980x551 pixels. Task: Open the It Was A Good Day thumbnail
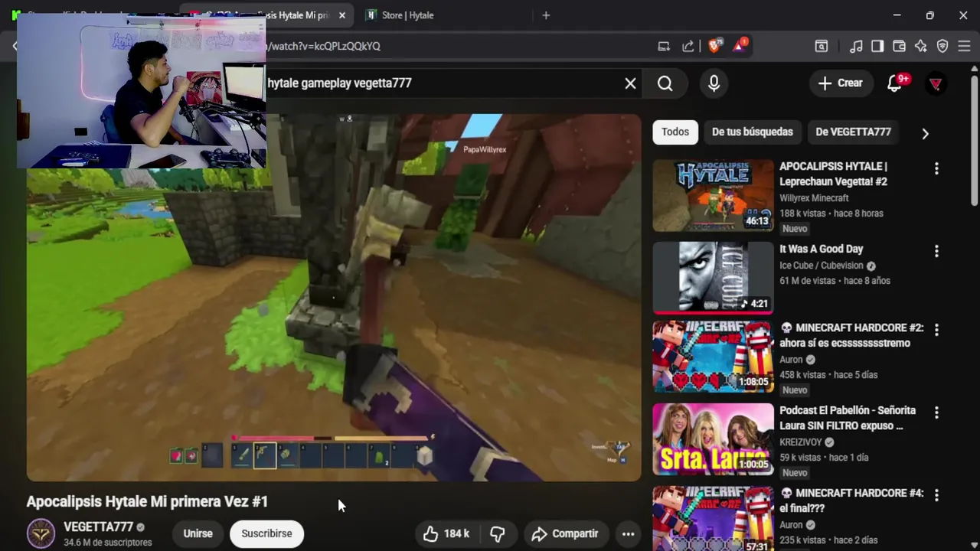pos(713,278)
